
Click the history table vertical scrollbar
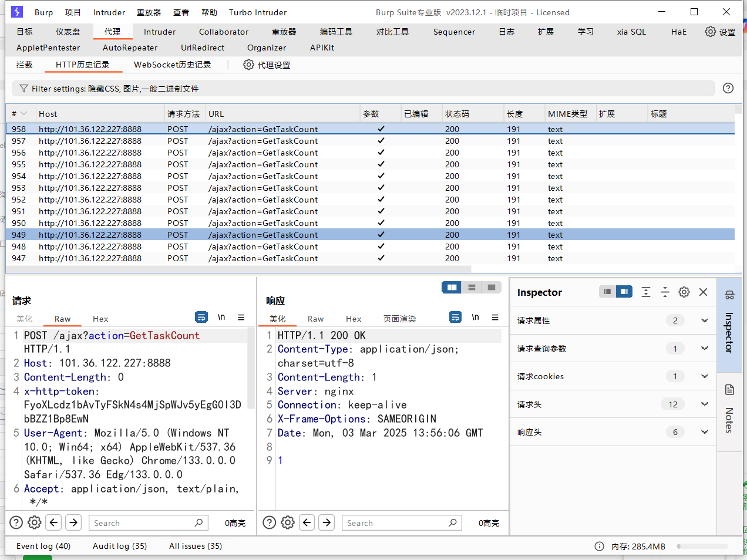[738, 109]
